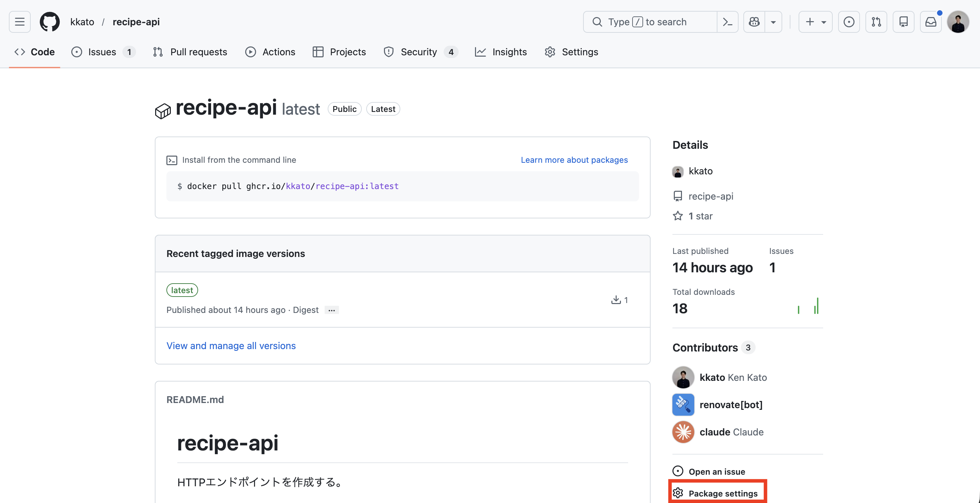Open the command palette icon
The height and width of the screenshot is (503, 980).
[x=727, y=22]
